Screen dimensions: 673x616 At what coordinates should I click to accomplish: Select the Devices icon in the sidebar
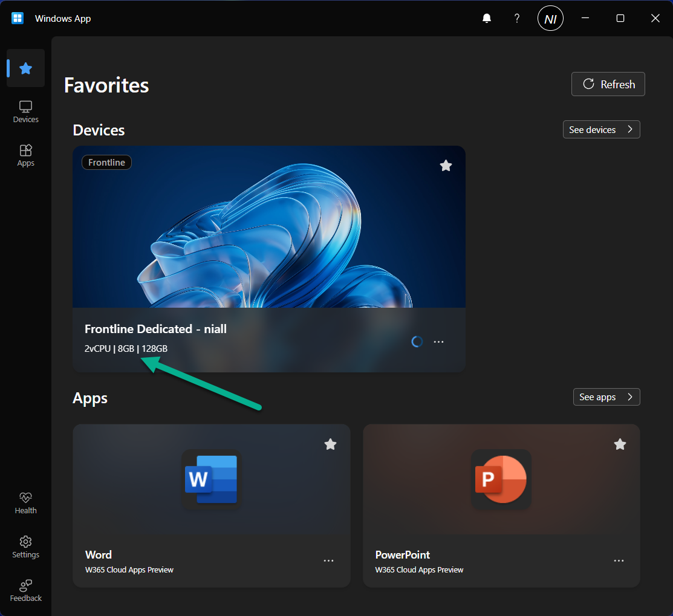coord(25,111)
